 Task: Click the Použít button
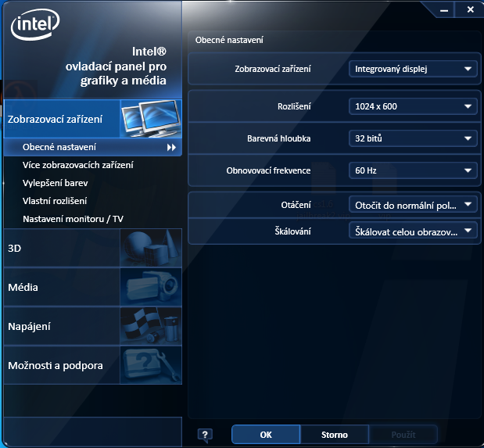pyautogui.click(x=403, y=435)
